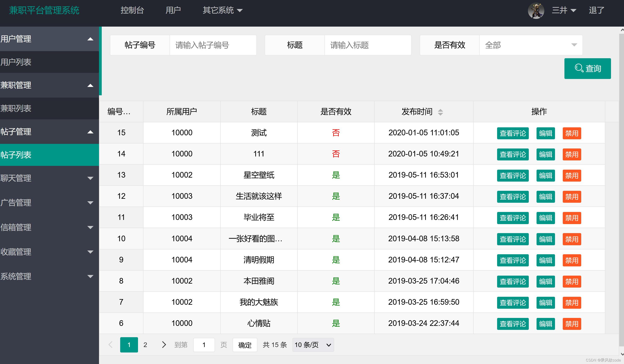This screenshot has width=624, height=364.
Task: Edit the 星空壁纸 post
Action: (x=545, y=176)
